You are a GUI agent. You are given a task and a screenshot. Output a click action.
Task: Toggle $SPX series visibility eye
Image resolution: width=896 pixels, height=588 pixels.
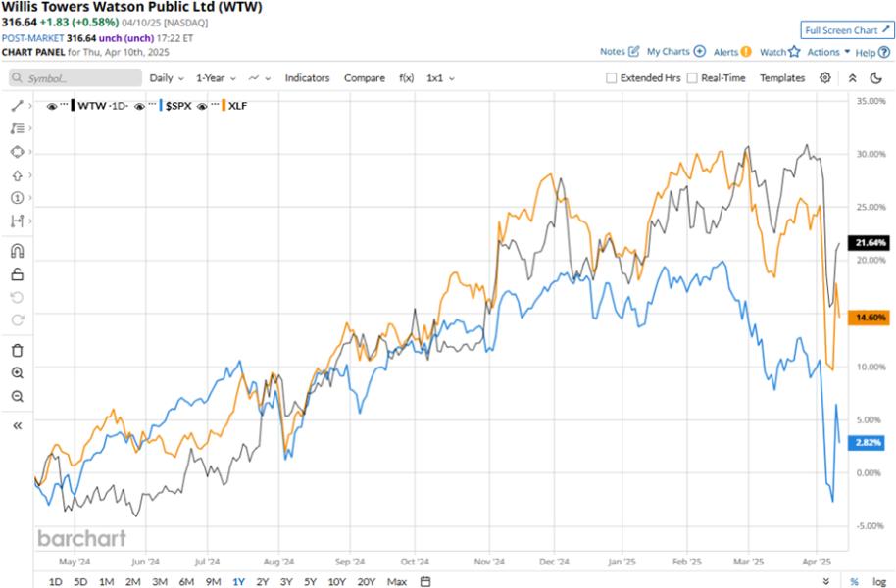[139, 106]
